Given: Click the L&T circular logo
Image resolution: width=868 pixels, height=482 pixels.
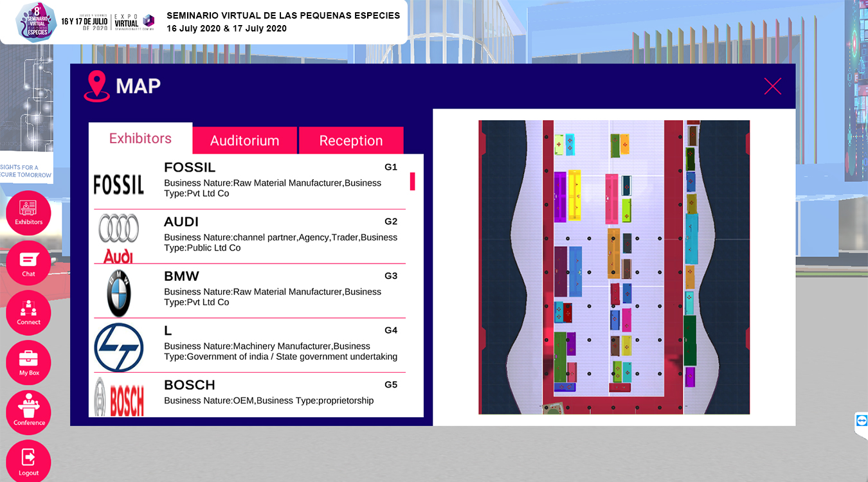Looking at the screenshot, I should [x=119, y=348].
